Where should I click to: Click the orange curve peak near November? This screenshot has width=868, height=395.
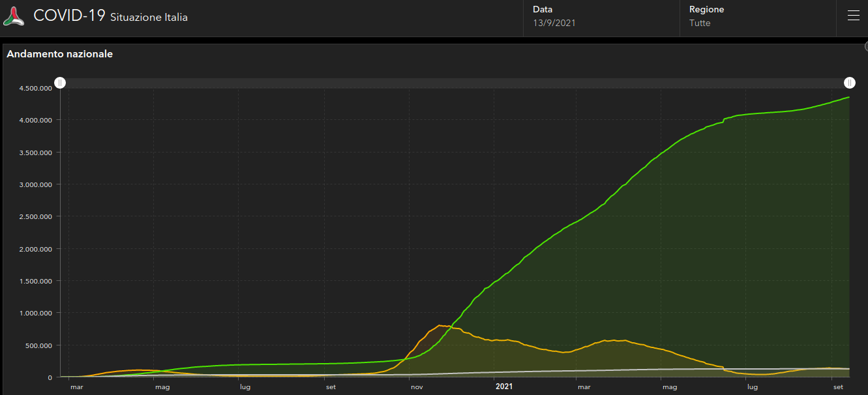(440, 325)
